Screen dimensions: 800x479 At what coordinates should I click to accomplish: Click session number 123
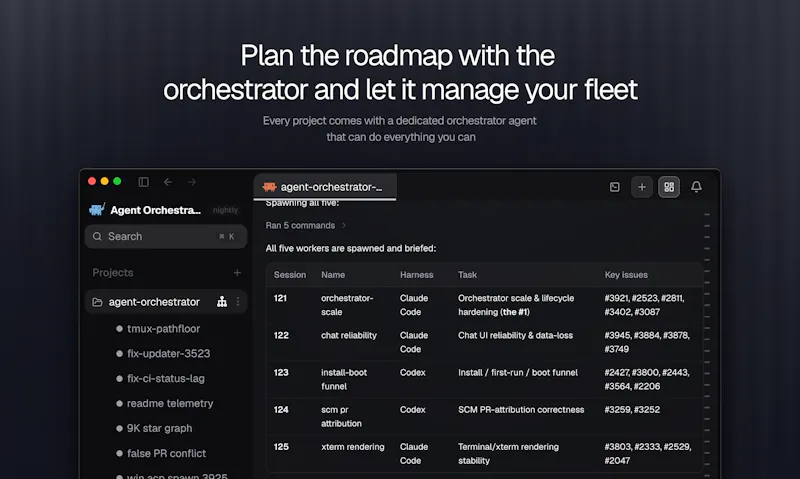[281, 373]
